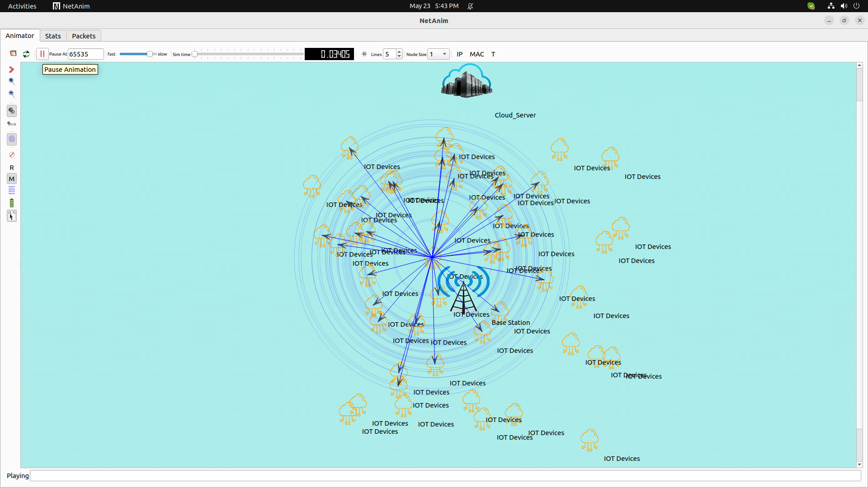Click the battery capacity icon
This screenshot has height=488, width=868.
12,203
